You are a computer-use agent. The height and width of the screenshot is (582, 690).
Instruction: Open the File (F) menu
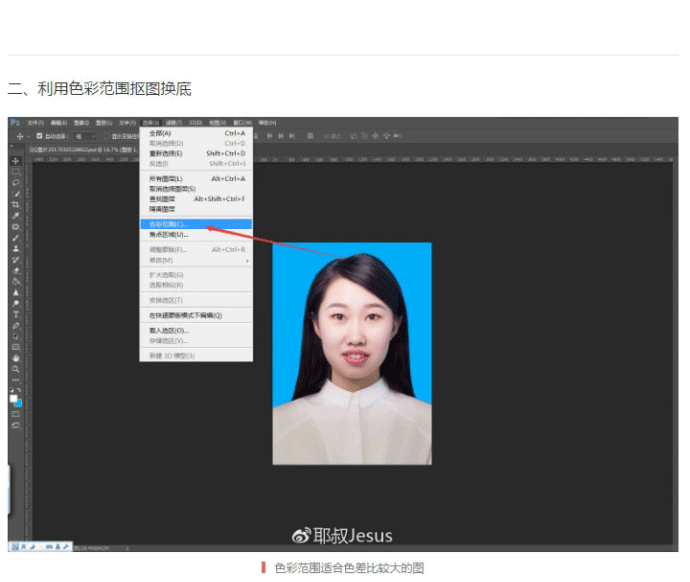coord(35,123)
